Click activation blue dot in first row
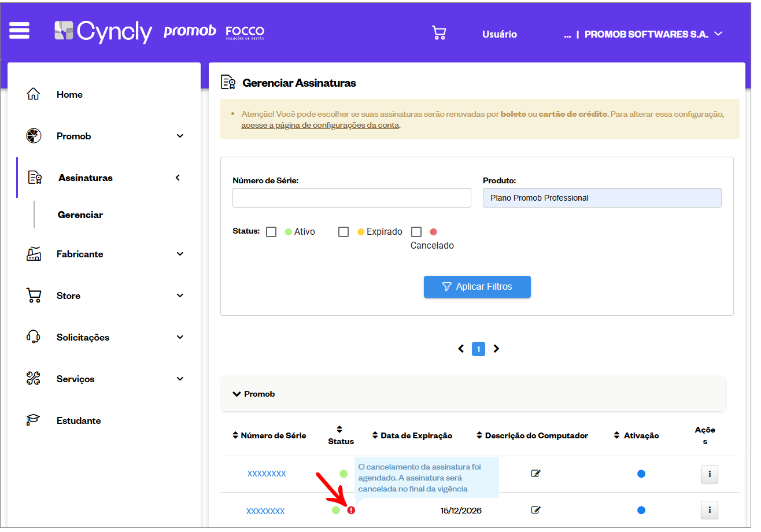 click(641, 474)
